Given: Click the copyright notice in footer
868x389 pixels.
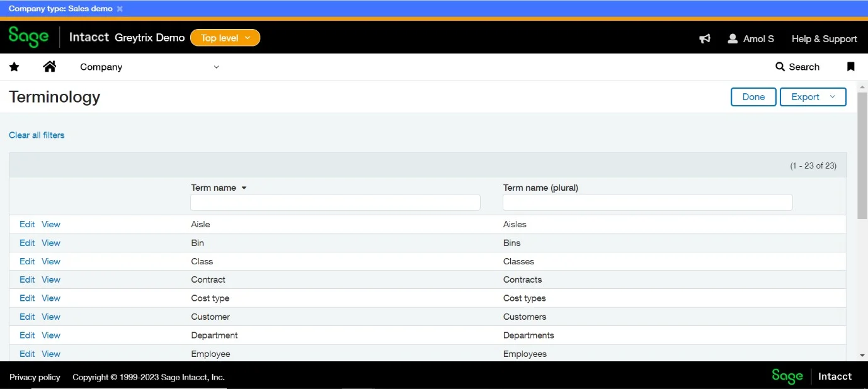Looking at the screenshot, I should pos(149,377).
